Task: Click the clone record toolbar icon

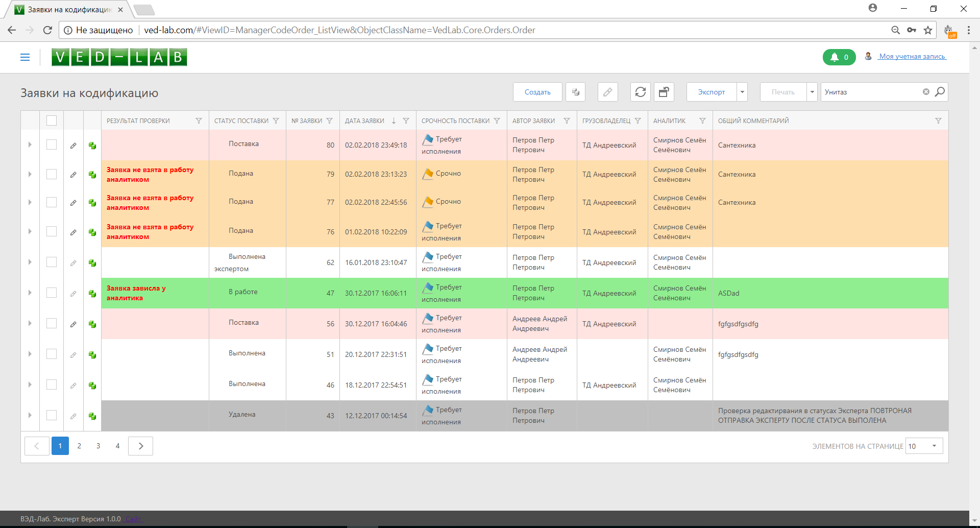Action: 575,92
